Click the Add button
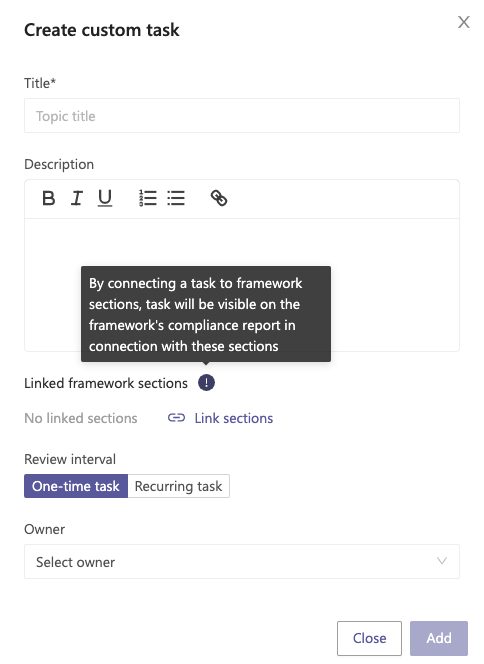The image size is (484, 664). pyautogui.click(x=439, y=638)
